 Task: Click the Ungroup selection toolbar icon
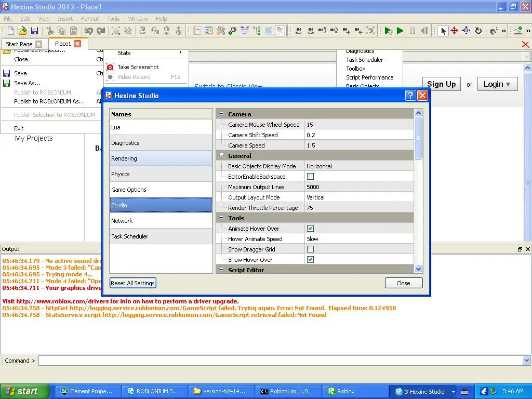pos(128,31)
